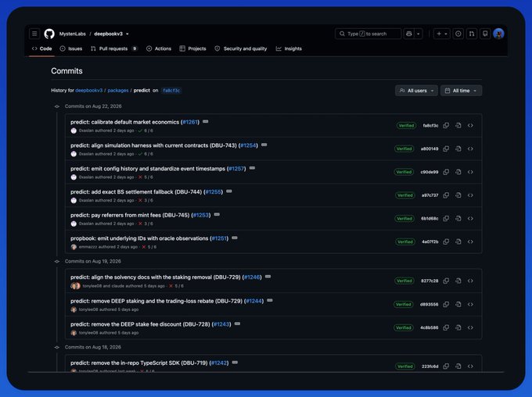This screenshot has height=397, width=532.
Task: Browse repository at commit fa8cf3c
Action: pos(470,126)
